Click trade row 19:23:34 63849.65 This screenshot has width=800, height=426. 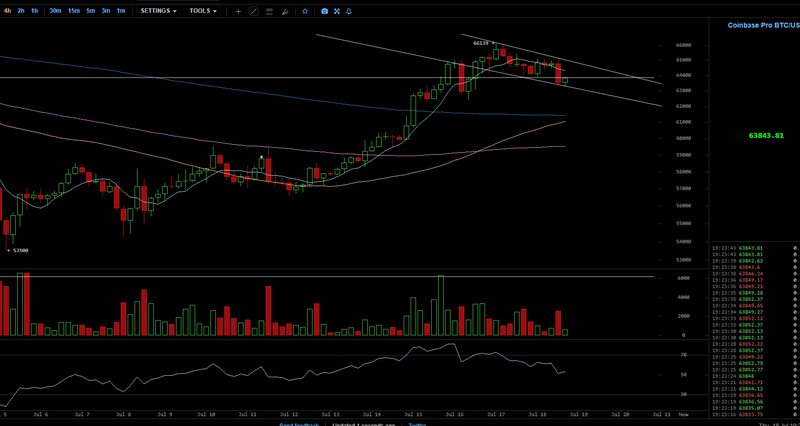tap(756, 306)
